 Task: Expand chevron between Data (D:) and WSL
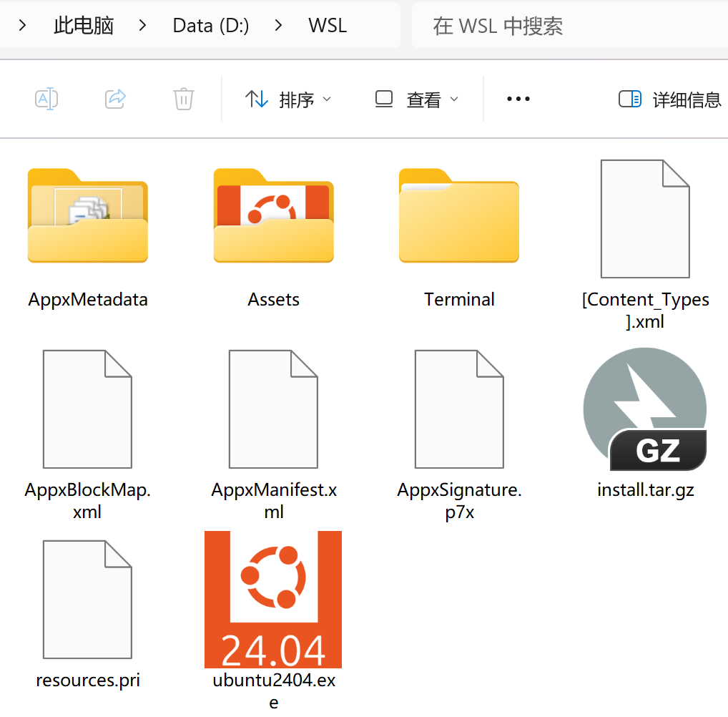279,26
